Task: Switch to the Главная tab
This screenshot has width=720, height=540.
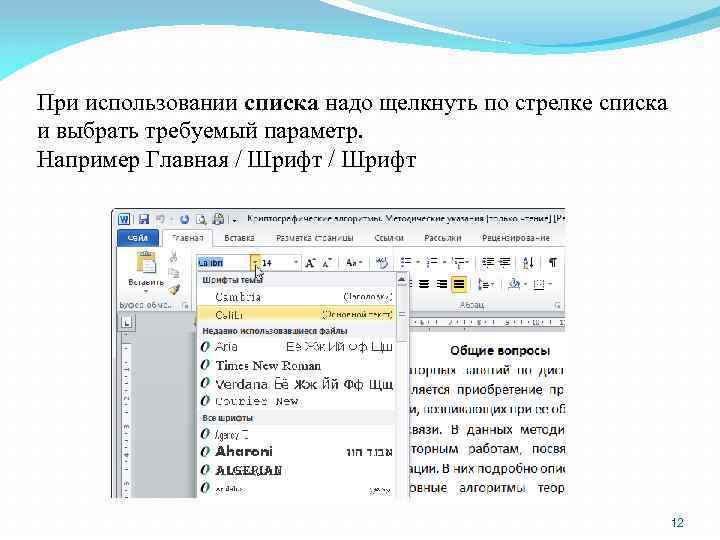Action: (187, 238)
